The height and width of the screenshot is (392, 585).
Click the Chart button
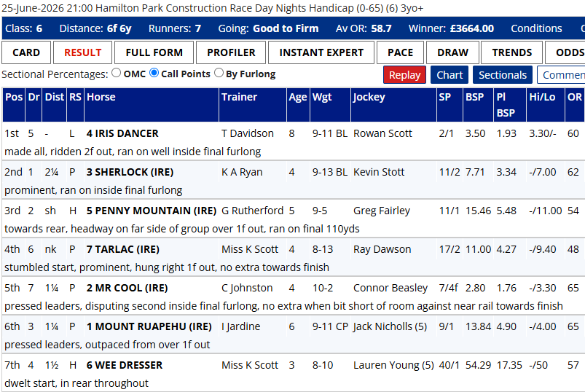pos(449,75)
